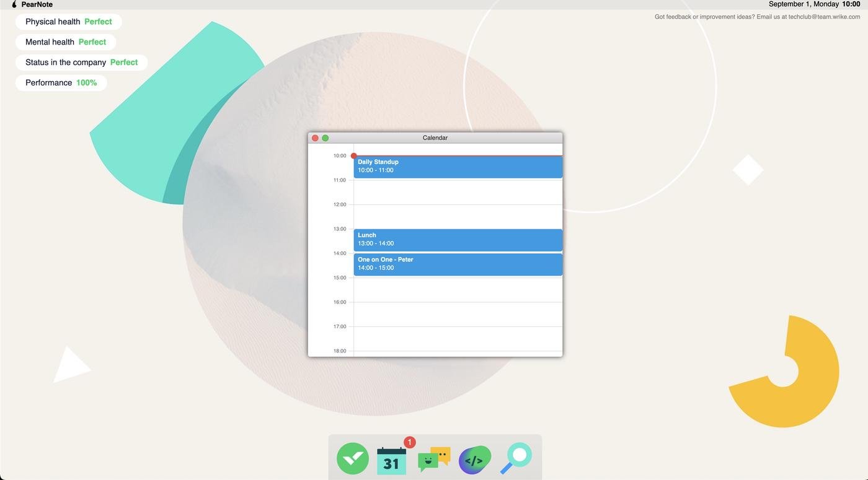Click the Status in the company pill
This screenshot has width=868, height=480.
click(x=81, y=63)
